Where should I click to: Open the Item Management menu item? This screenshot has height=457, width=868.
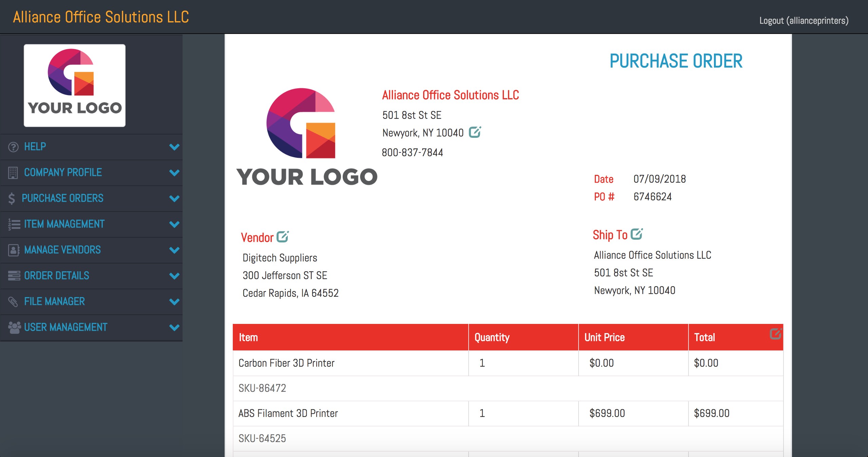coord(64,224)
